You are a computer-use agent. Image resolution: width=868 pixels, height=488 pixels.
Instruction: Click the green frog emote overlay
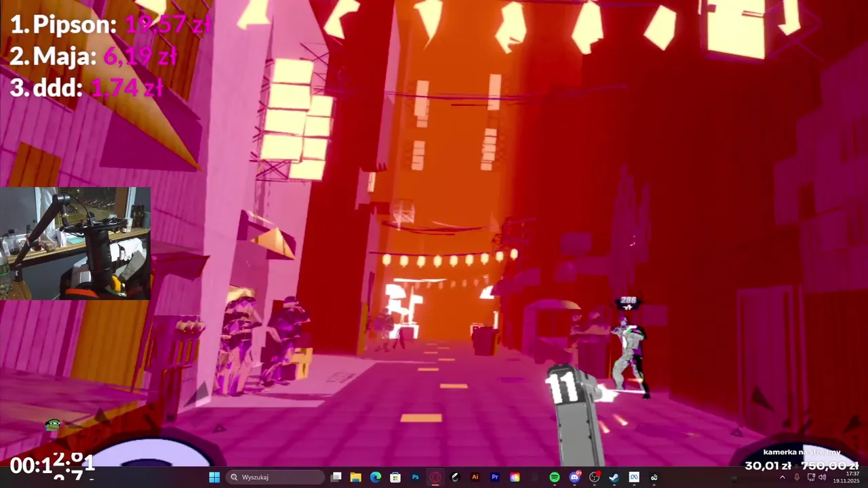tap(53, 426)
